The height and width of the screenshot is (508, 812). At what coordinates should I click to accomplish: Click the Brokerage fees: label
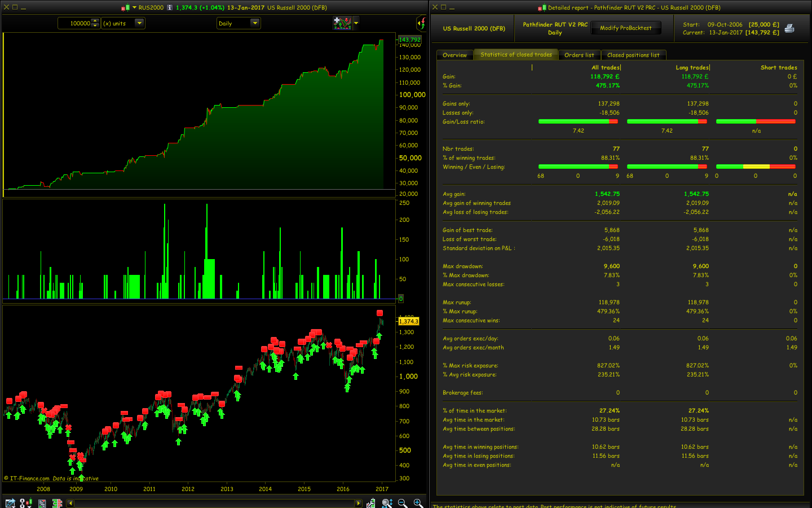(463, 392)
